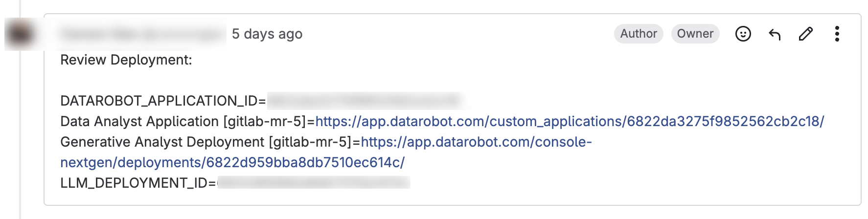The image size is (868, 219).
Task: Click the "Data Analyst Application" text
Action: point(139,121)
